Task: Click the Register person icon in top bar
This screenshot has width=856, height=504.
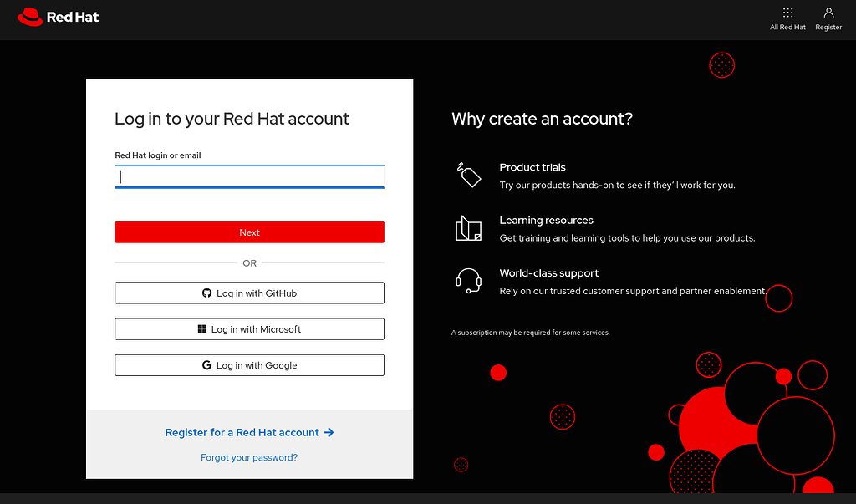Action: pyautogui.click(x=828, y=12)
